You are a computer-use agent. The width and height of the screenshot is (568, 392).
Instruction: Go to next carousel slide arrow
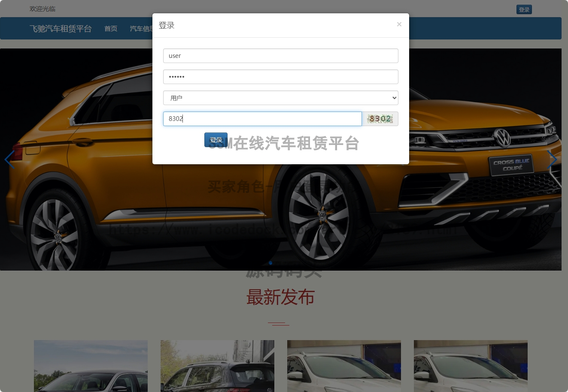point(552,160)
